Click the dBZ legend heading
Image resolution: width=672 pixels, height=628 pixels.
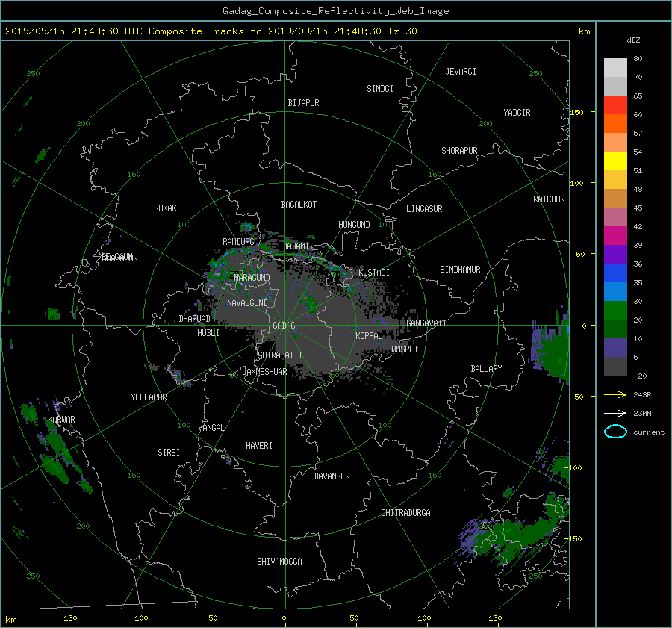pyautogui.click(x=633, y=40)
